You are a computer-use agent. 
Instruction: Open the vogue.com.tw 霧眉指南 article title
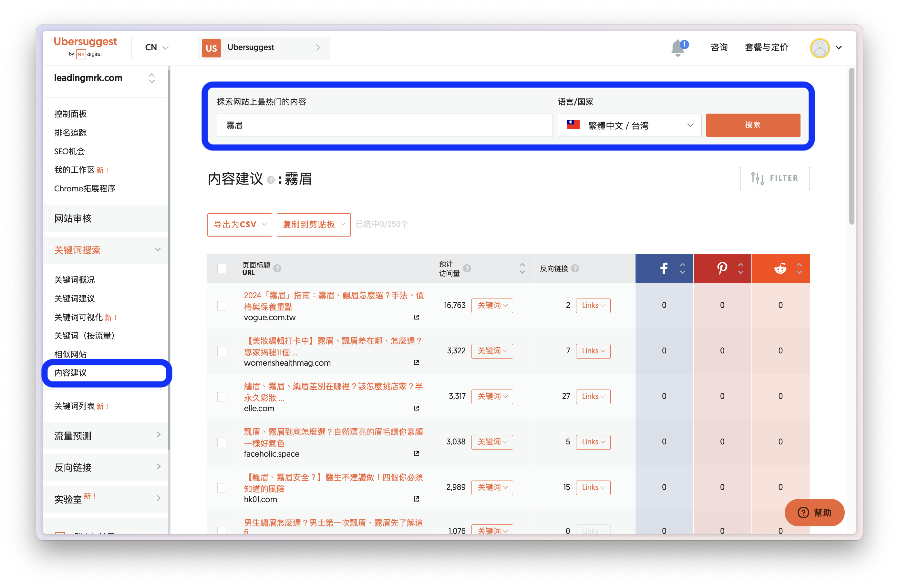[334, 301]
